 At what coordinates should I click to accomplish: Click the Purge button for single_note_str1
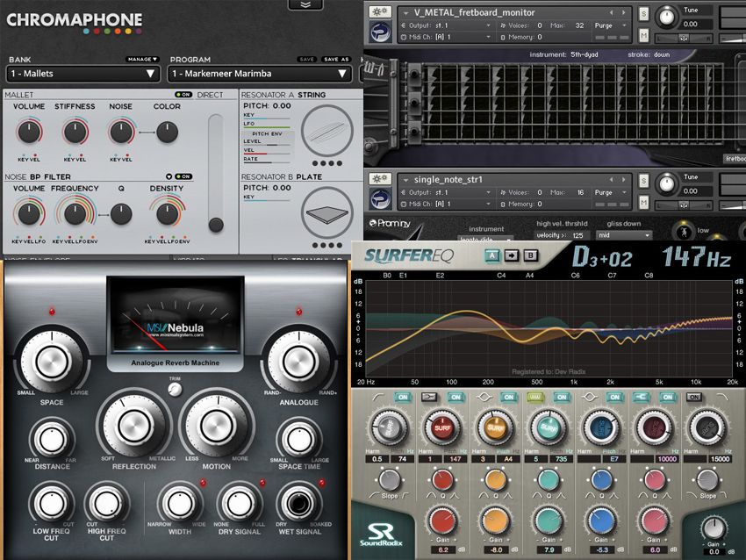[x=603, y=192]
